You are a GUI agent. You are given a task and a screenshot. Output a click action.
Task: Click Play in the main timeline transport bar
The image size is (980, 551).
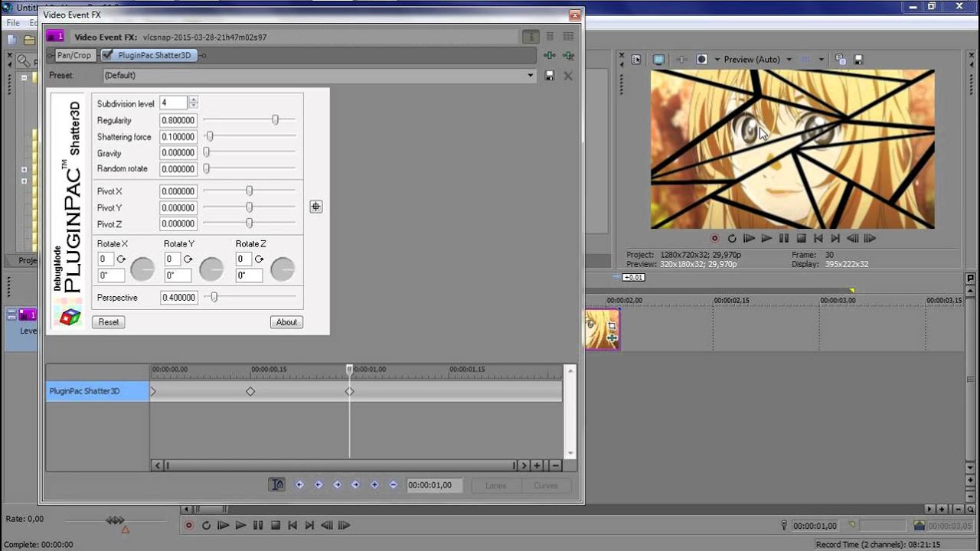click(x=240, y=525)
